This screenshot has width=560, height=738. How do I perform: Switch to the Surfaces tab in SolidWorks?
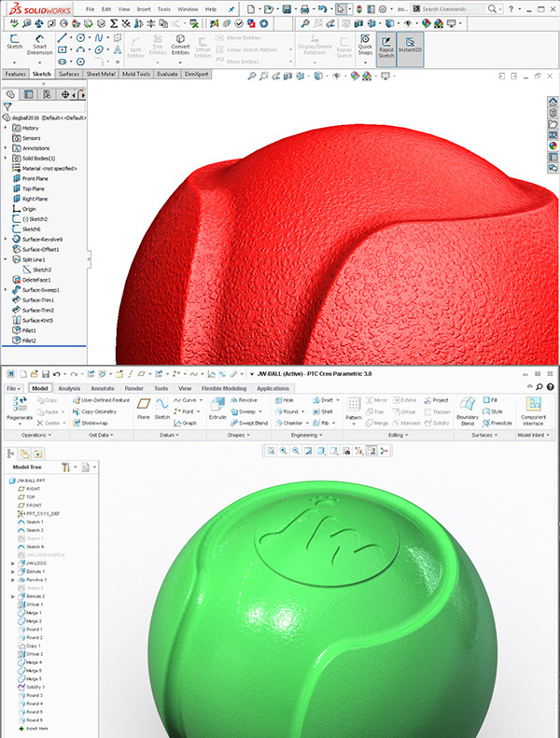69,74
